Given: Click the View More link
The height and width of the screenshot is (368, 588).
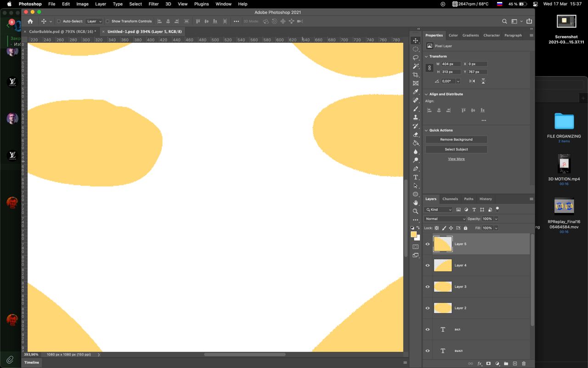Looking at the screenshot, I should (x=456, y=159).
